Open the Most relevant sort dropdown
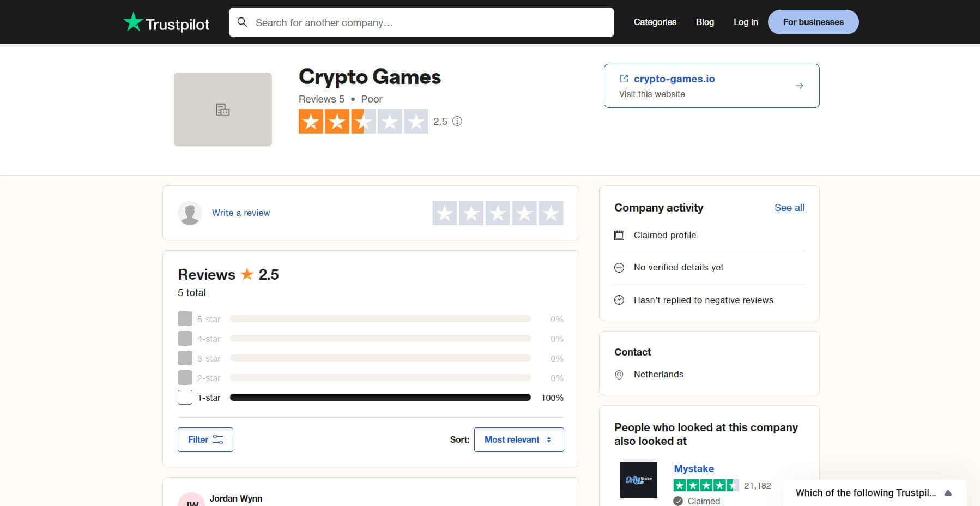 [518, 439]
